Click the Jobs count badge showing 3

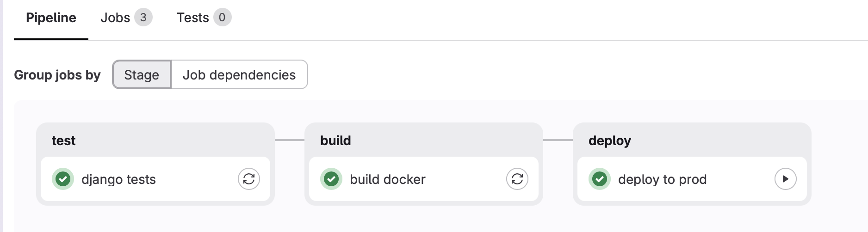coord(143,18)
